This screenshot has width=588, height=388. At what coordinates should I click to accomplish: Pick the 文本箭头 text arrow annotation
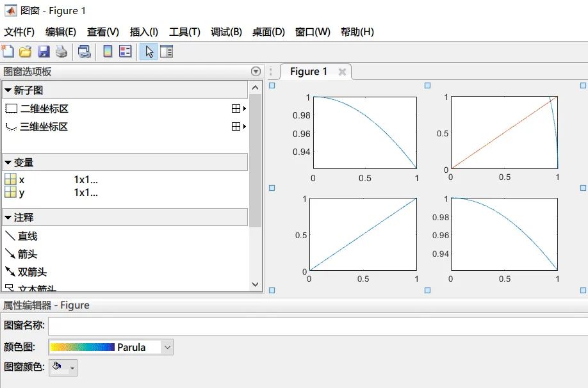click(x=30, y=288)
